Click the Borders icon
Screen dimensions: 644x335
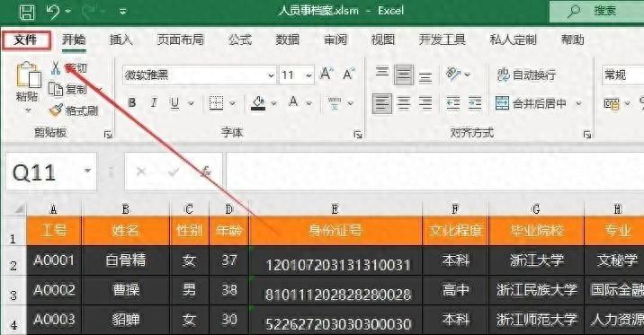pos(216,102)
